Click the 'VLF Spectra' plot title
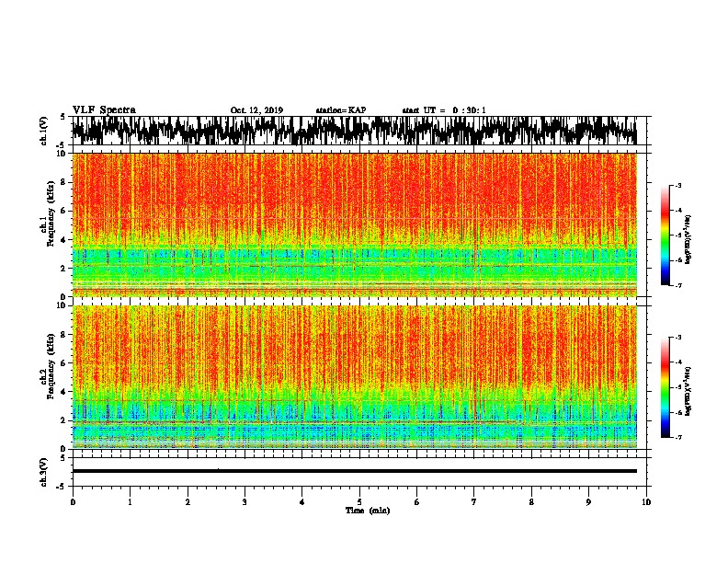The width and height of the screenshot is (728, 563). (x=104, y=109)
